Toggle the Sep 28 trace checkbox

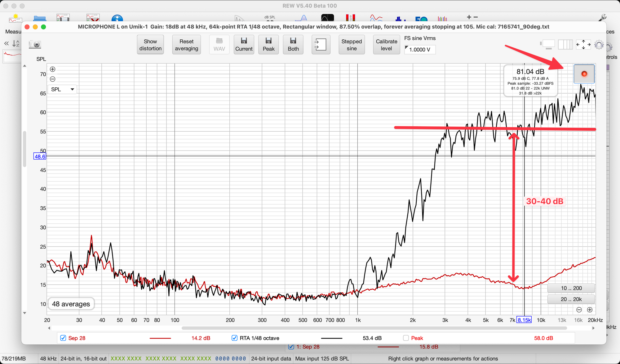click(x=63, y=338)
